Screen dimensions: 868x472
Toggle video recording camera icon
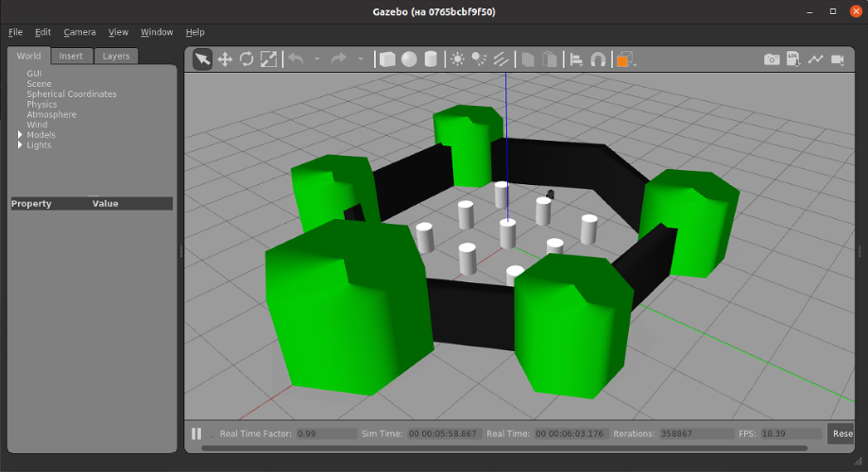click(x=837, y=59)
